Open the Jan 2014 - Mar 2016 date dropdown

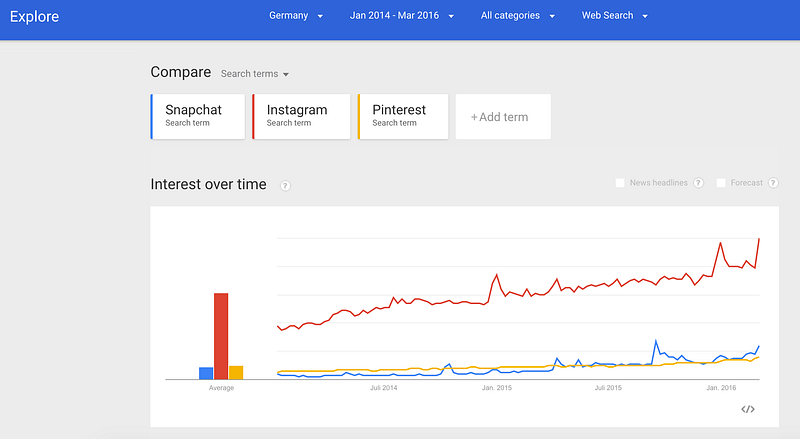402,16
